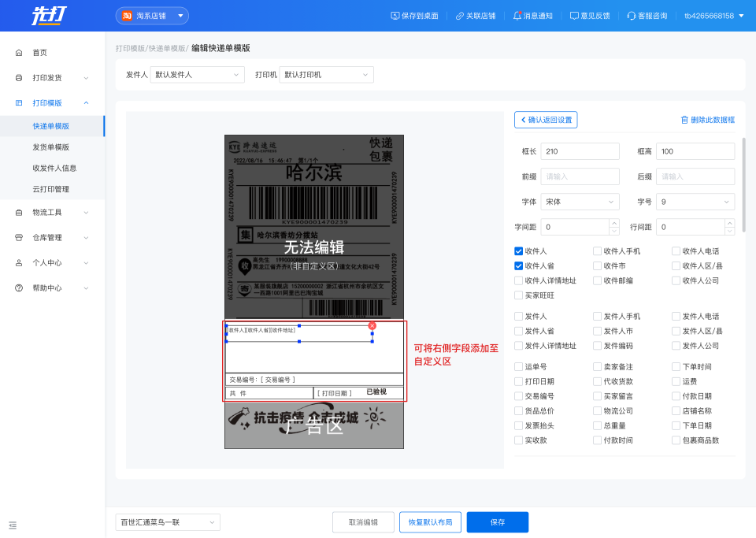756x538 pixels.
Task: Click the red delete icon on selected field box
Action: pyautogui.click(x=372, y=325)
